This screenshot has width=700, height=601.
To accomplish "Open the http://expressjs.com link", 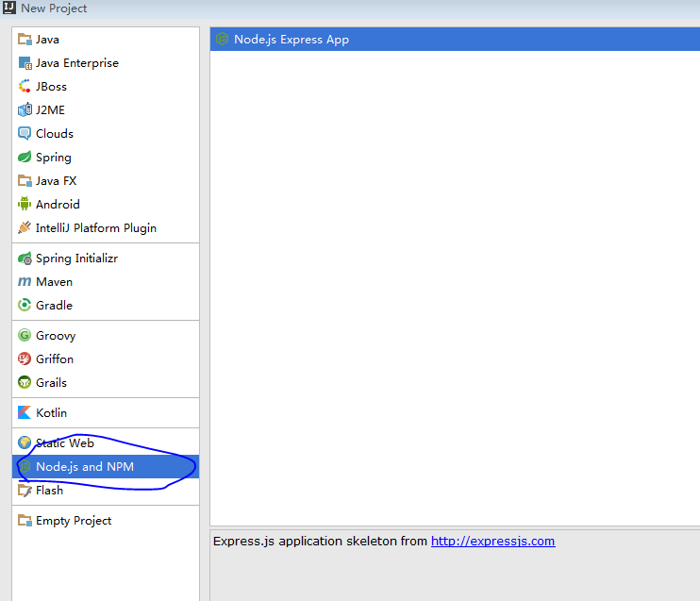I will pyautogui.click(x=492, y=542).
